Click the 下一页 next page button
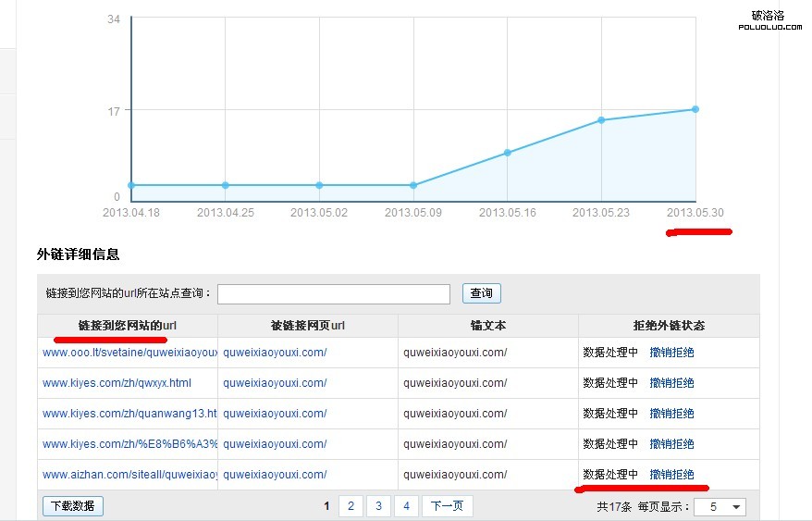The width and height of the screenshot is (812, 521). (x=448, y=506)
